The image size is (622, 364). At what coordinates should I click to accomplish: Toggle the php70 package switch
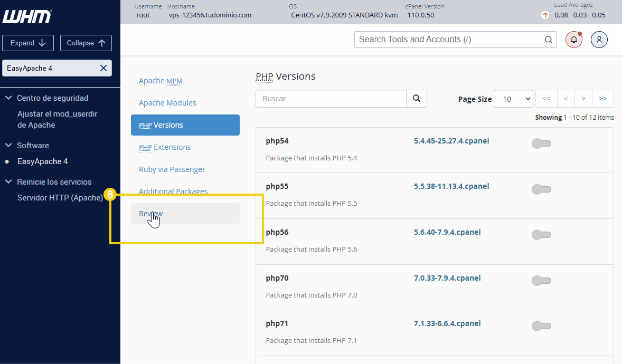[x=541, y=281]
